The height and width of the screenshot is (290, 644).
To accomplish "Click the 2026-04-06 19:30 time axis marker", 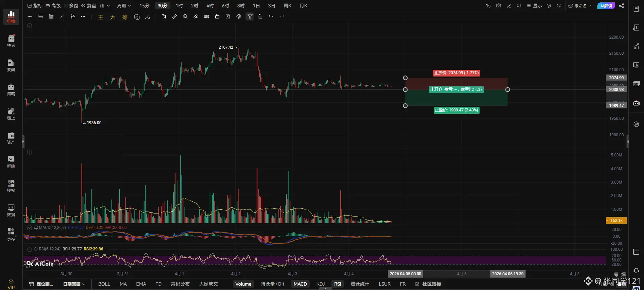I will (x=507, y=274).
